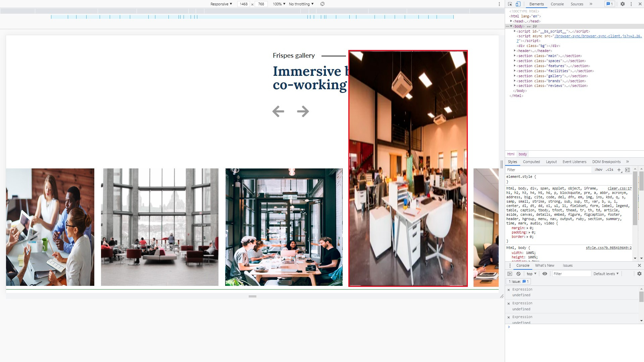The image size is (644, 362).
Task: Click the 1 Issue button in console
Action: pos(518,281)
